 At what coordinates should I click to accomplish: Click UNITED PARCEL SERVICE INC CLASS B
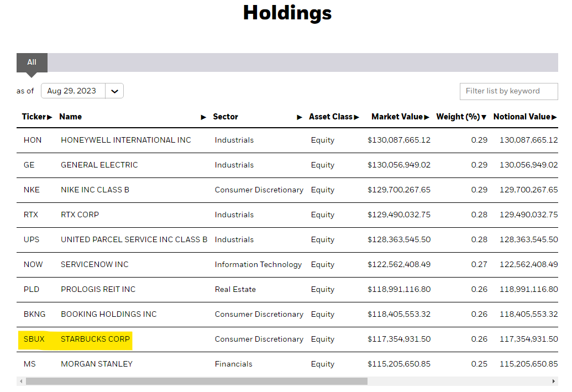tap(134, 239)
